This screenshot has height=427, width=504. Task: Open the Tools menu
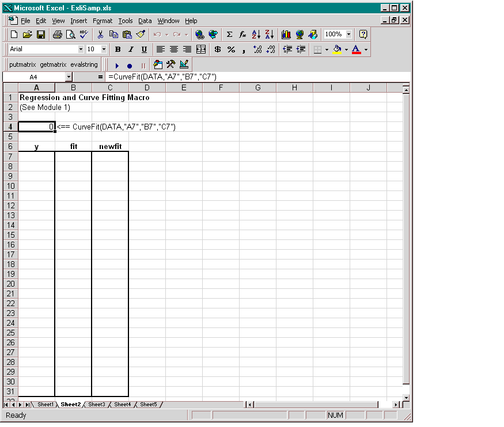click(125, 21)
